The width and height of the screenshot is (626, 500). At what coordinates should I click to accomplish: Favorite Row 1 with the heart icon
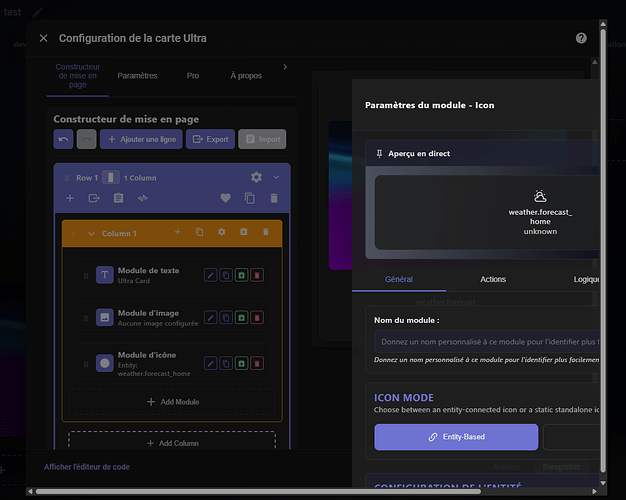(x=226, y=198)
